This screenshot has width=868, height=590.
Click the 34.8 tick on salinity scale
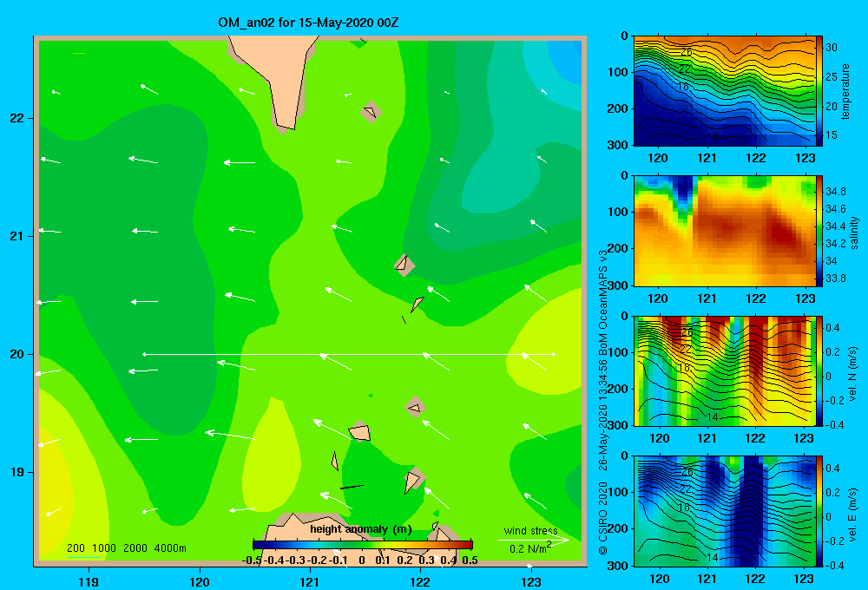(x=835, y=192)
